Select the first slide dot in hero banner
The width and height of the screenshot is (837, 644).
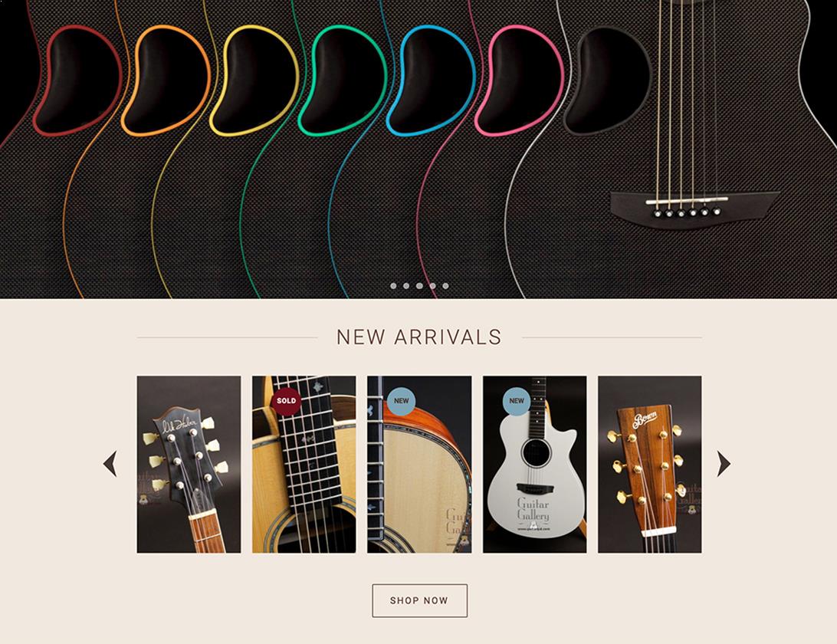pyautogui.click(x=393, y=286)
